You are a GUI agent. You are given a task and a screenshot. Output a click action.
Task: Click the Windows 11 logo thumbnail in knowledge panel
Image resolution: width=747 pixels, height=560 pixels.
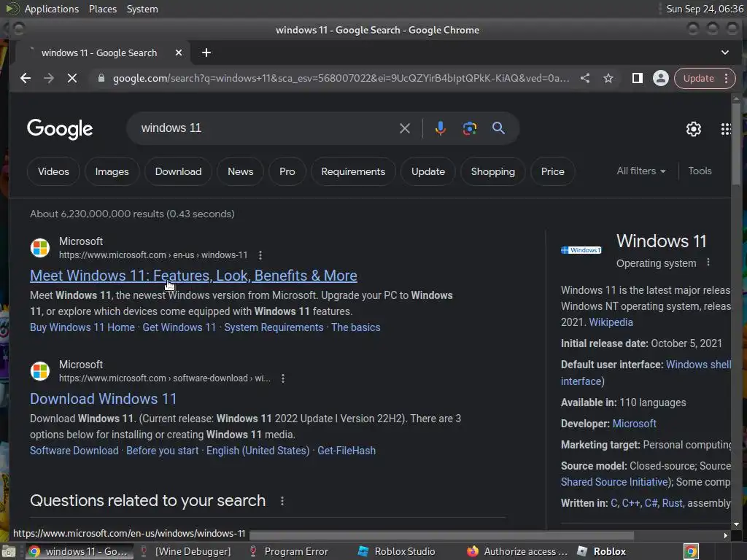[581, 250]
